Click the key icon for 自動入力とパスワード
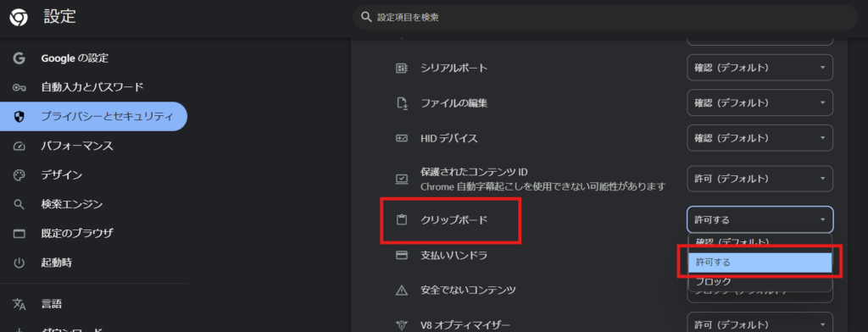 [x=19, y=87]
